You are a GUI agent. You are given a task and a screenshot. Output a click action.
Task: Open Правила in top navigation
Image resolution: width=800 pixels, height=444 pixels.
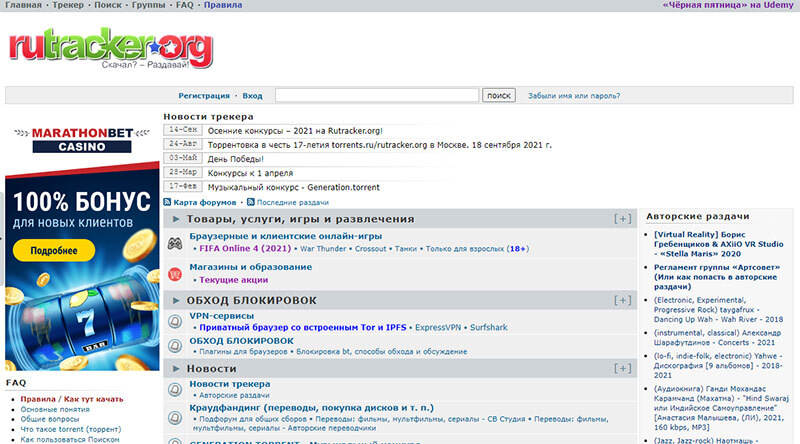[x=223, y=5]
